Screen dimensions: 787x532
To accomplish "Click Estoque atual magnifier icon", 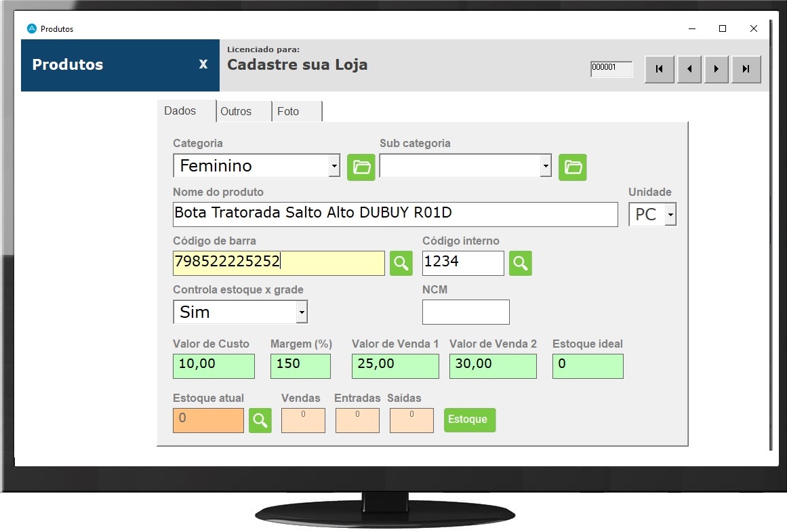I will [x=260, y=420].
